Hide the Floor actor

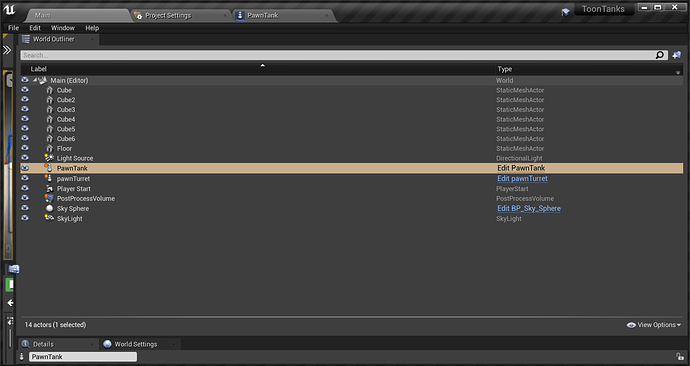point(25,148)
